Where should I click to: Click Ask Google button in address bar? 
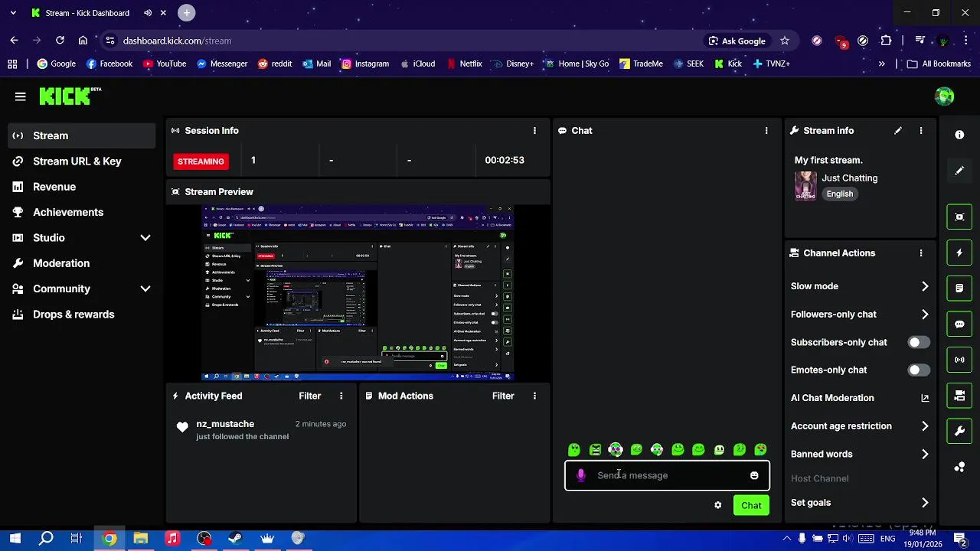click(x=737, y=41)
